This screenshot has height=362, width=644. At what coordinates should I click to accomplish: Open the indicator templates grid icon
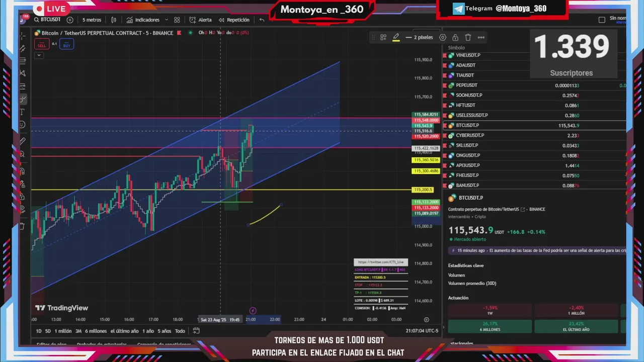tap(177, 20)
